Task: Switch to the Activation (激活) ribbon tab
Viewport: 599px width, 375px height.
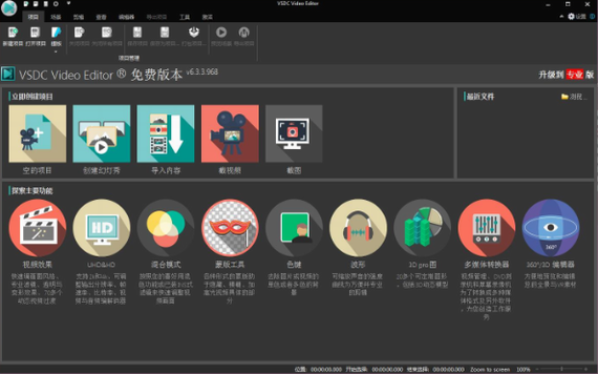Action: click(207, 17)
